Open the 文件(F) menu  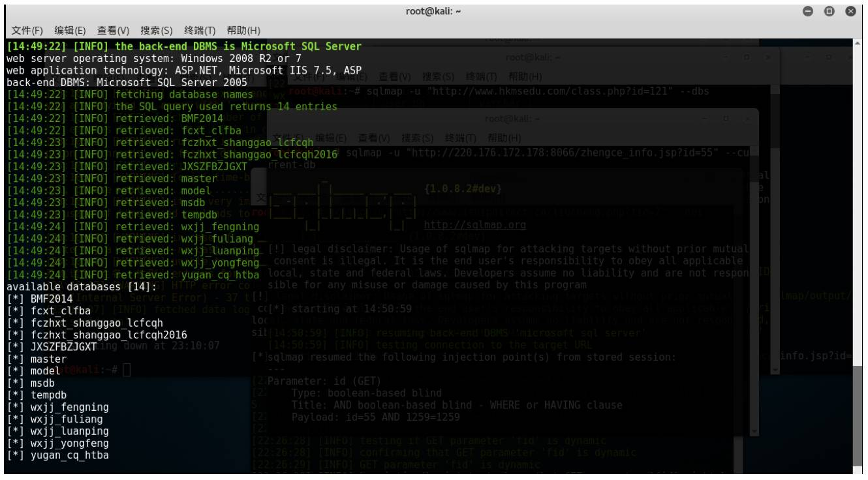click(x=27, y=31)
